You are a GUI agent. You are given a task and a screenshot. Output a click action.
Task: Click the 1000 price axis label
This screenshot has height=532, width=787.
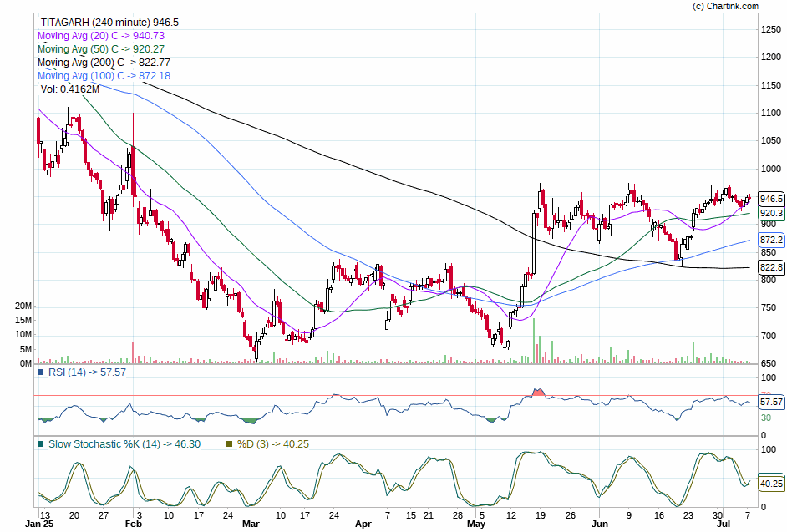click(771, 170)
